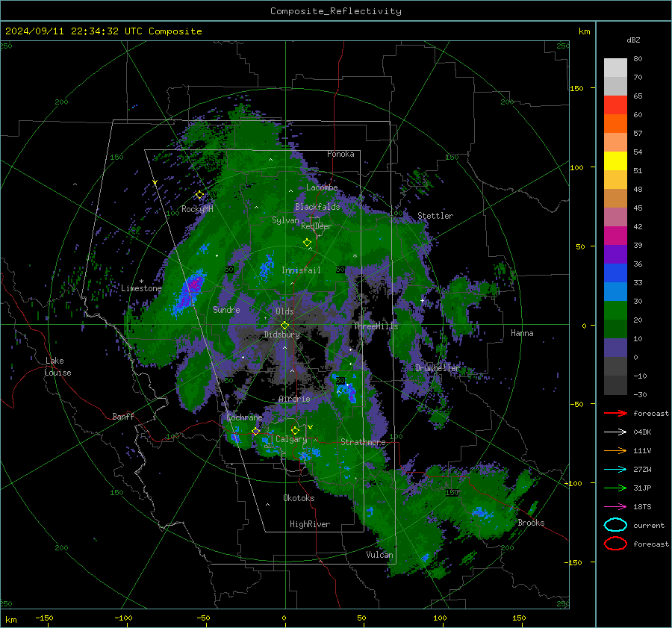Screen dimensions: 672x628
Task: Click the Innisfail map label
Action: point(301,270)
